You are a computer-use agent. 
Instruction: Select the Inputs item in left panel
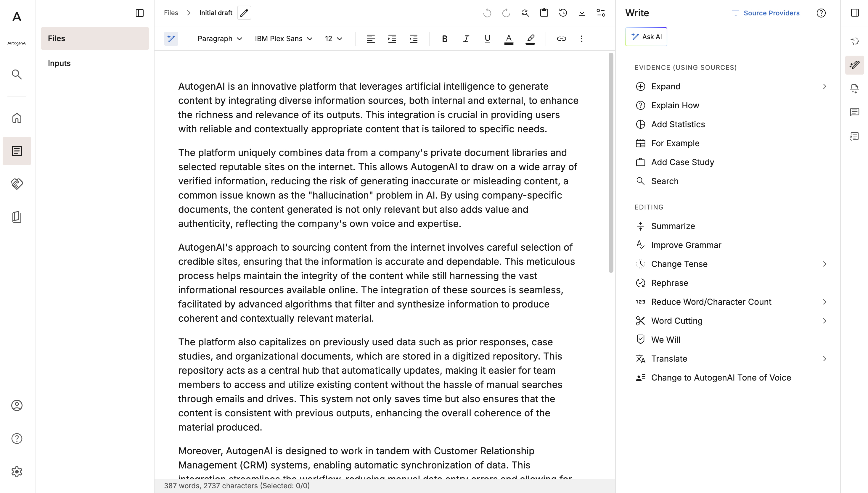pyautogui.click(x=95, y=63)
